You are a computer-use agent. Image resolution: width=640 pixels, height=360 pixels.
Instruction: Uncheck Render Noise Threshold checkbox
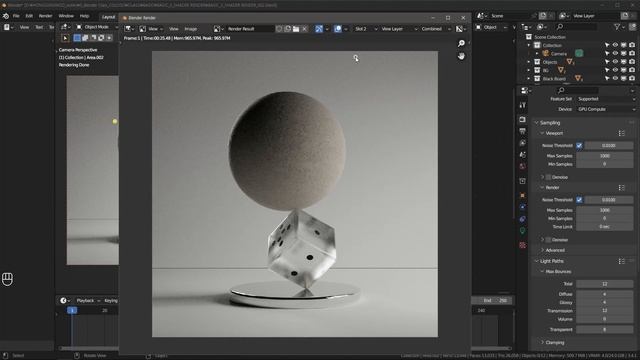(579, 200)
